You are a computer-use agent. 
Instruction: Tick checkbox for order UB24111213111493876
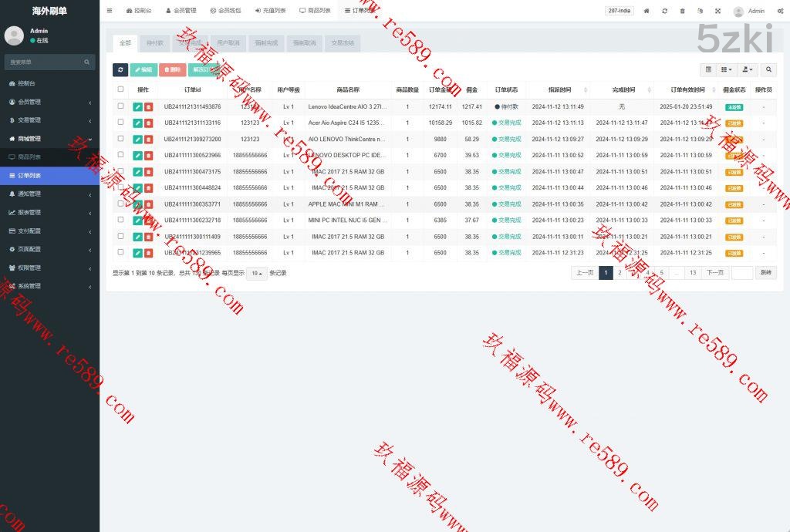[120, 106]
